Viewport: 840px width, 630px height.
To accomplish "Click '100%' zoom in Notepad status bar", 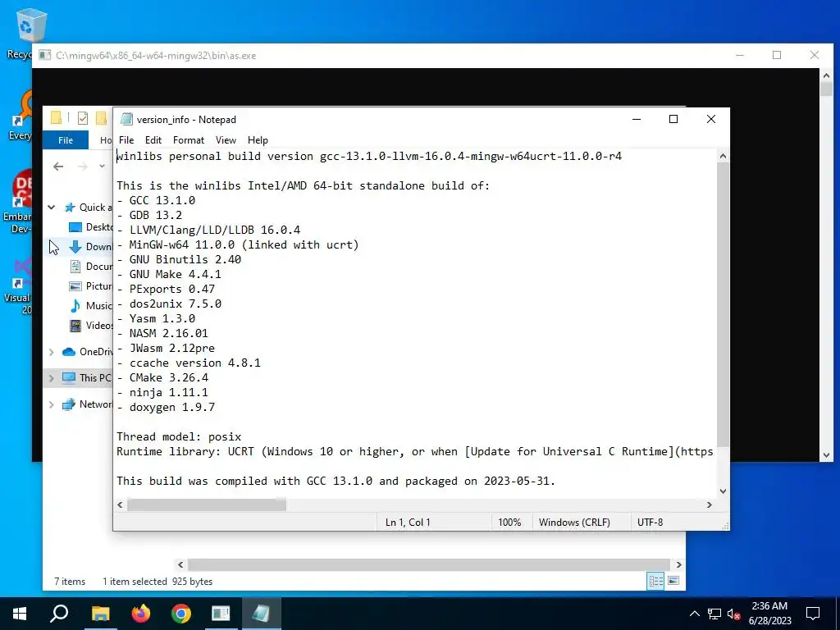I will (509, 522).
